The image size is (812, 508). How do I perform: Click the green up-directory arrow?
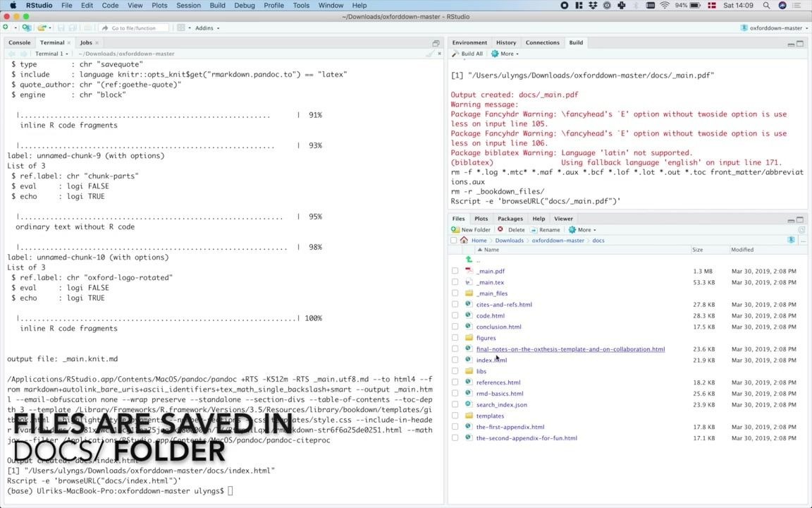pos(469,259)
